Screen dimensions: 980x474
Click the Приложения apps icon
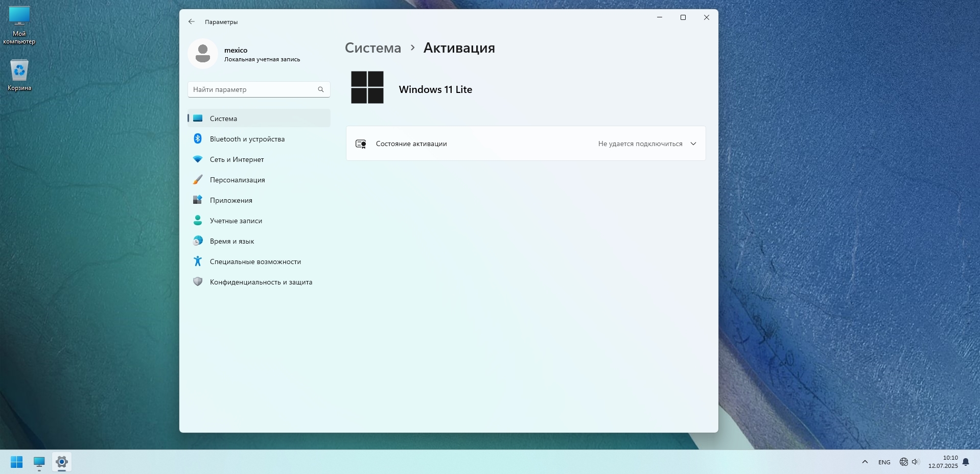[198, 200]
